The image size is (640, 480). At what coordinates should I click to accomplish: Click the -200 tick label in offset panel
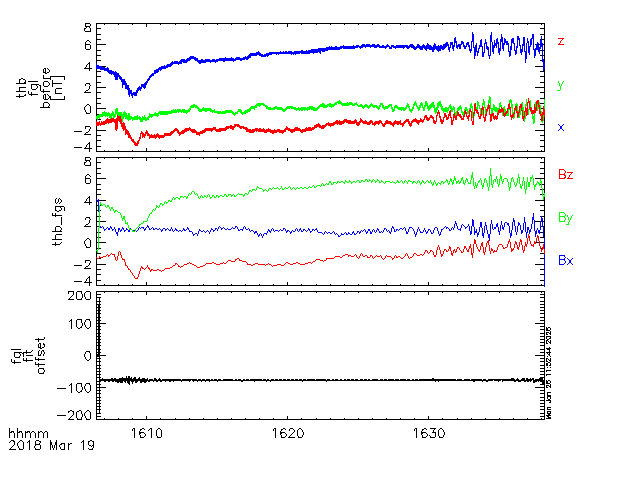[74, 415]
